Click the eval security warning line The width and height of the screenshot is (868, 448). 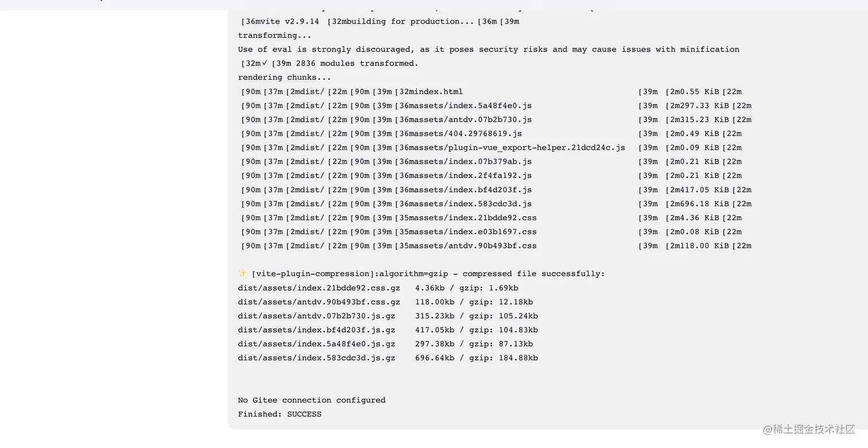489,49
